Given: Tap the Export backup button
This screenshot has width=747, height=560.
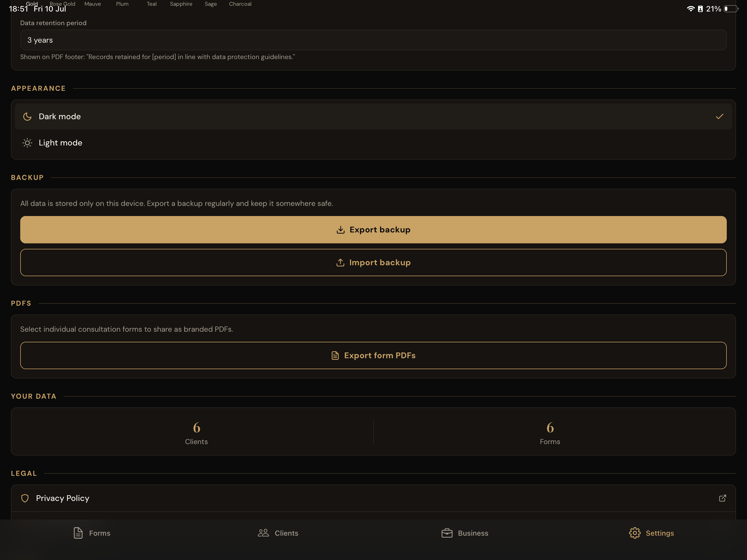Looking at the screenshot, I should click(373, 230).
